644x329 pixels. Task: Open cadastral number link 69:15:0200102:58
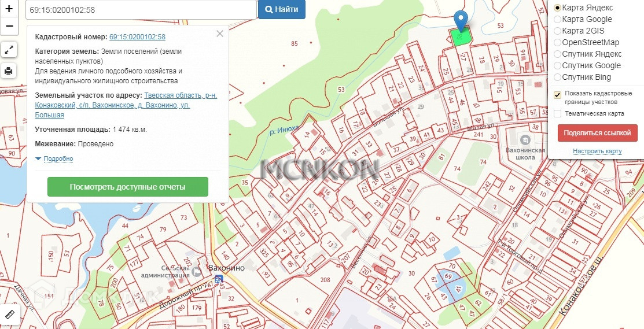[137, 37]
